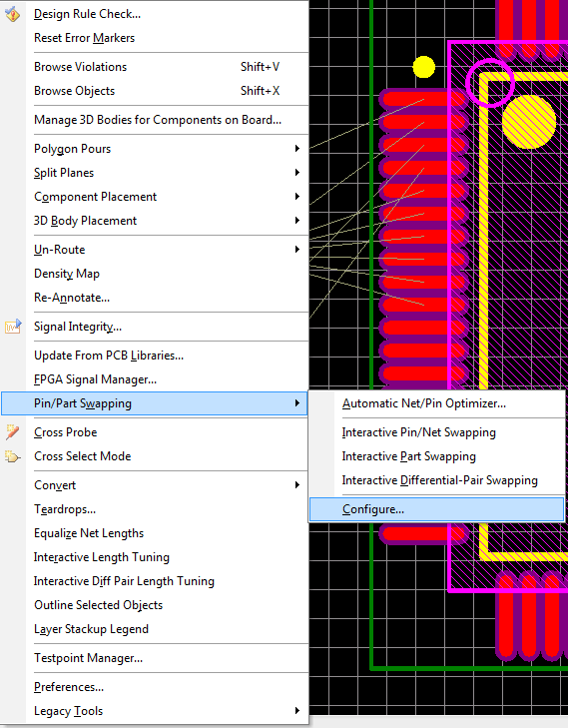Expand the Polygon Pours submenu arrow
This screenshot has width=568, height=728.
pyautogui.click(x=297, y=149)
